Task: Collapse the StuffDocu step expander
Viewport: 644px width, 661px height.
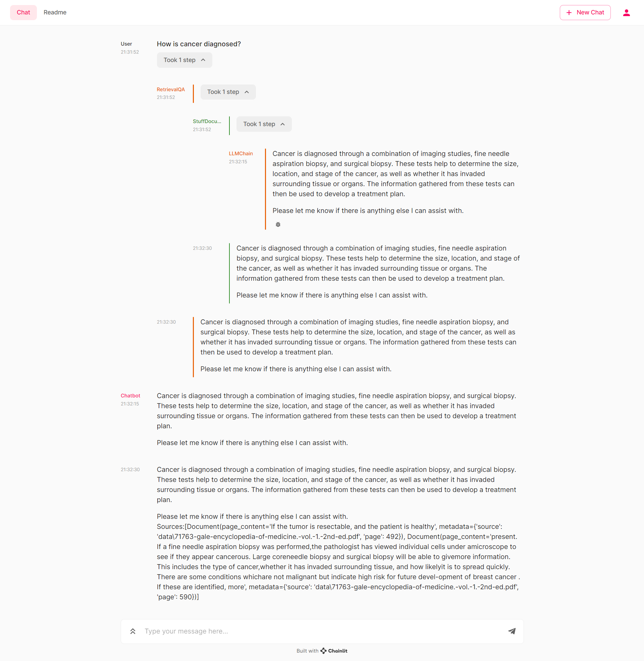Action: (x=263, y=123)
